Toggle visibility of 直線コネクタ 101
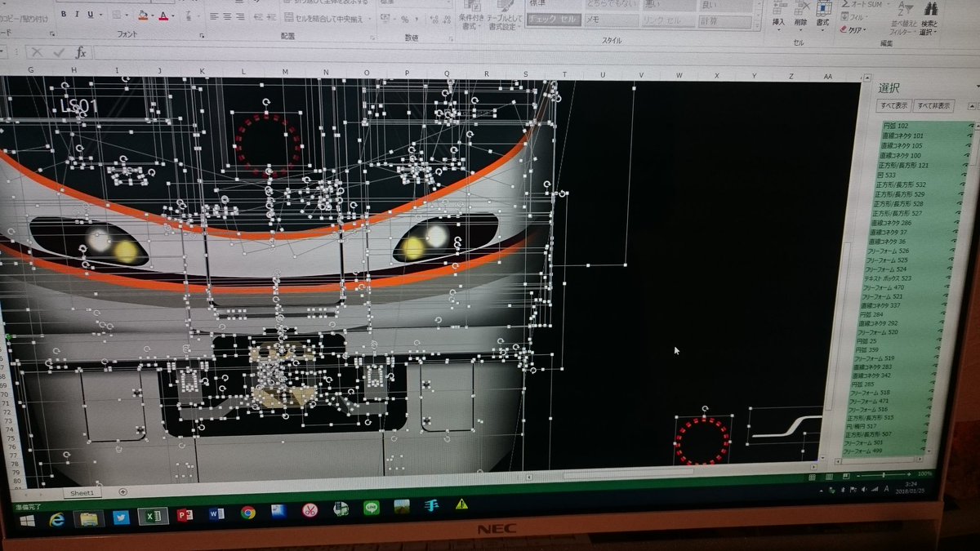 point(971,136)
